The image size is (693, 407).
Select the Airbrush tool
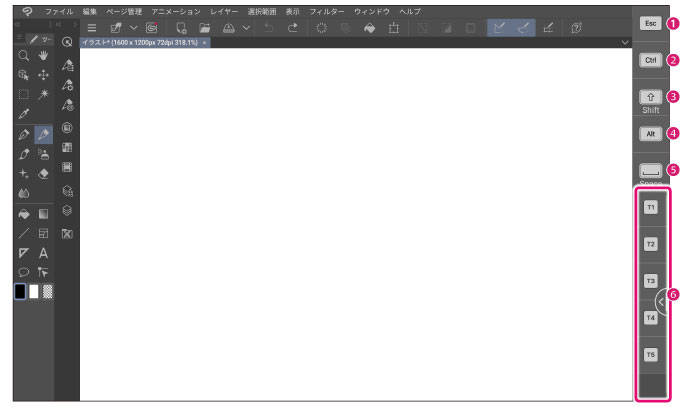coord(43,154)
